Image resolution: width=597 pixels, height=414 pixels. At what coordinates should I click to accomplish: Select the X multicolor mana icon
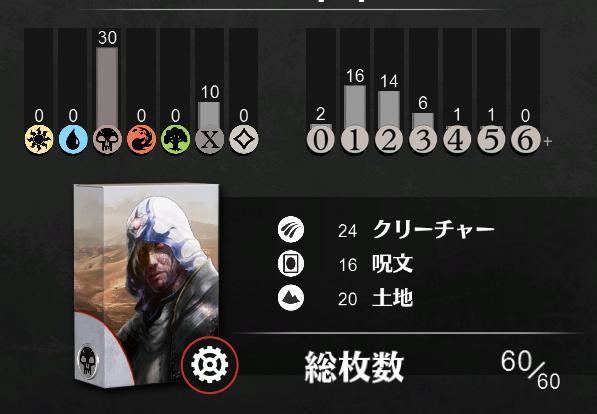(210, 139)
